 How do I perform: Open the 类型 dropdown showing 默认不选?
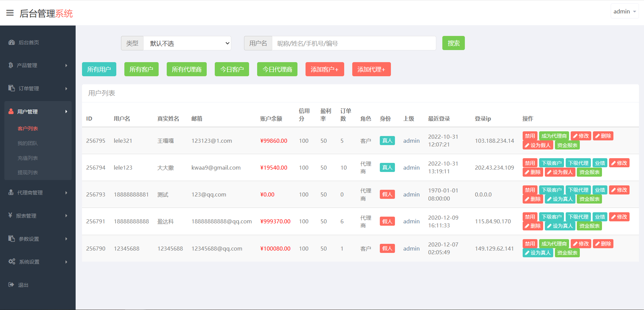click(187, 43)
